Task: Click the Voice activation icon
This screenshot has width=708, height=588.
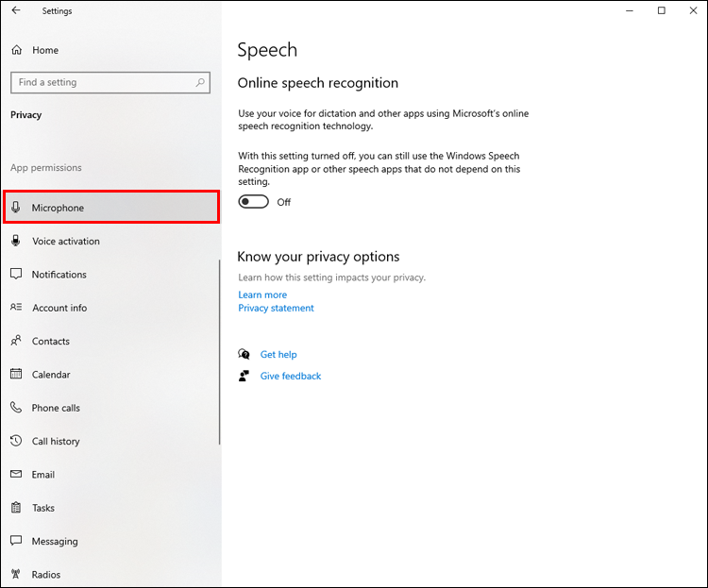Action: (x=16, y=241)
